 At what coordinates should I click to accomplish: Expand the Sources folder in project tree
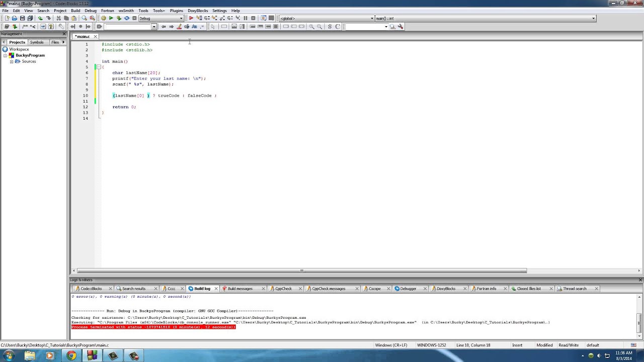(12, 61)
